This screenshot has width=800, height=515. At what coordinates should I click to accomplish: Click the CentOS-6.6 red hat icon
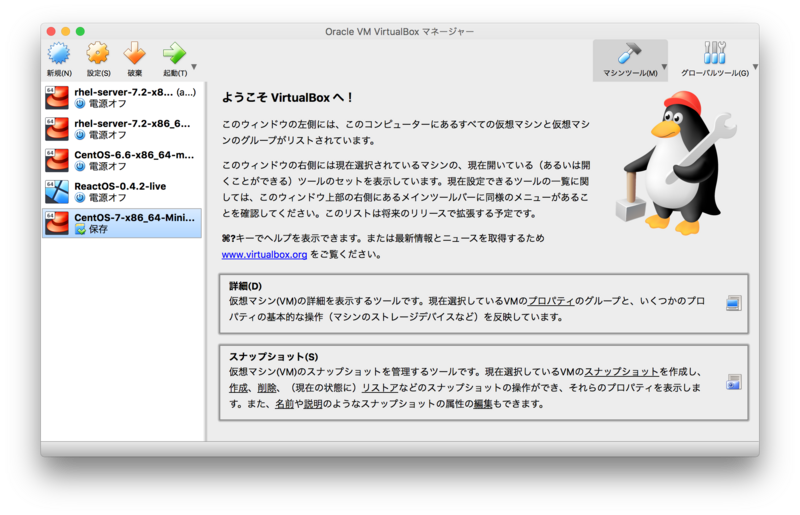pos(57,160)
